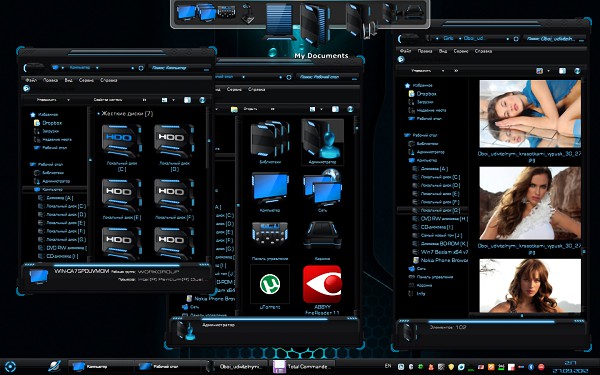This screenshot has height=375, width=600.
Task: Open the Network dual-monitor icon in top dock
Action: tap(207, 13)
